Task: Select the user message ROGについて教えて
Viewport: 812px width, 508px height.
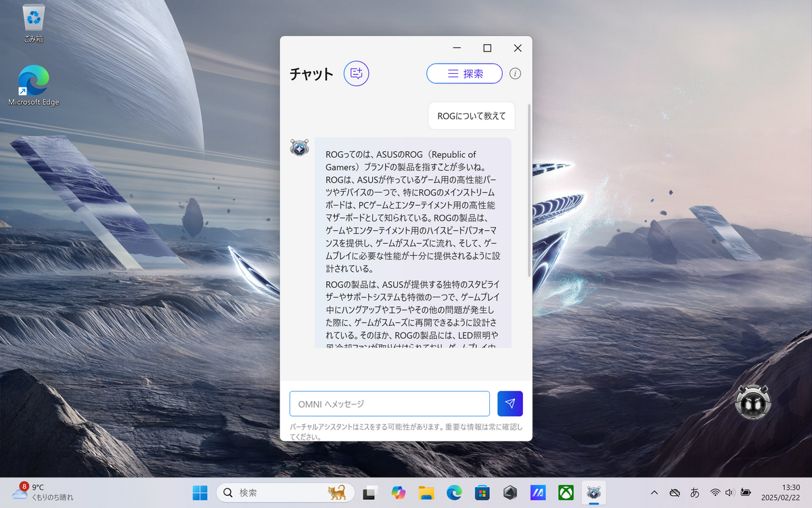Action: tap(471, 116)
